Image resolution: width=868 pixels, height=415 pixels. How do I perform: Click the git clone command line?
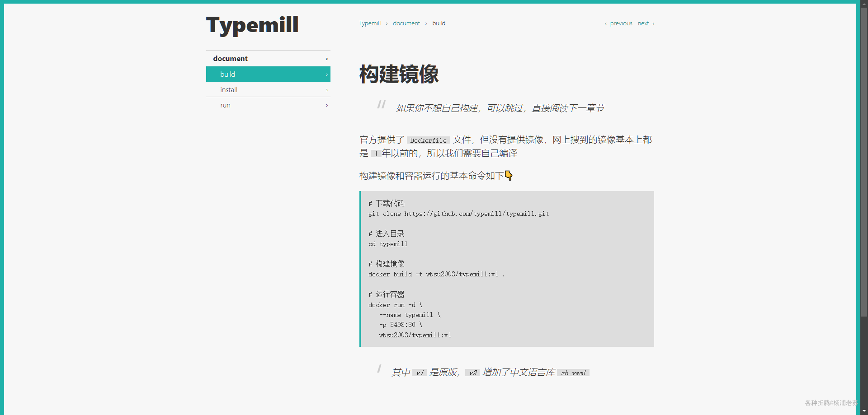coord(458,214)
